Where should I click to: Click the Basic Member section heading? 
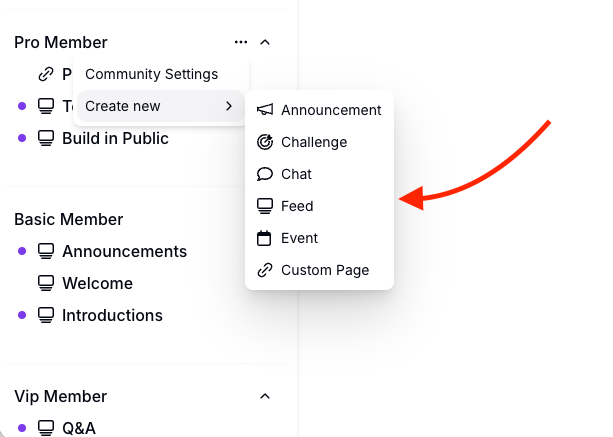[x=69, y=219]
